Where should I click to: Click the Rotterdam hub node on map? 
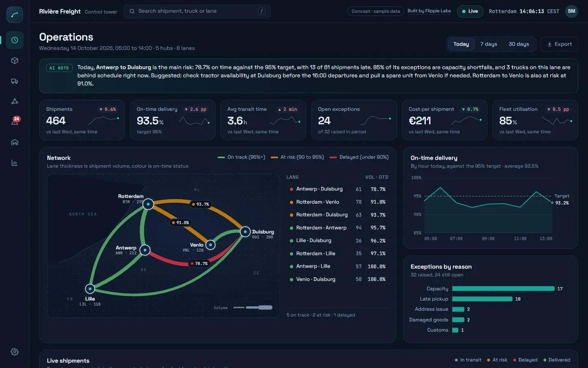(148, 204)
